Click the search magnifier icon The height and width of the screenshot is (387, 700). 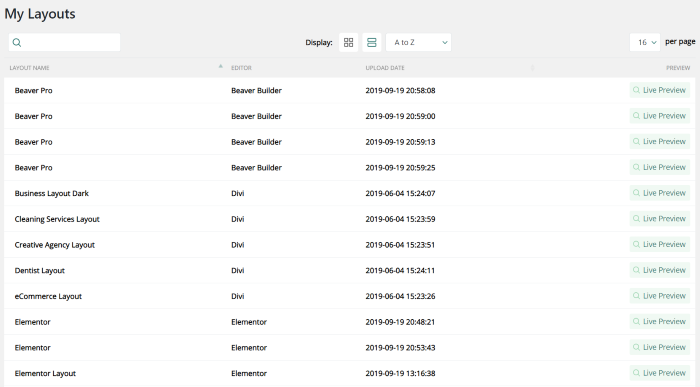point(17,42)
